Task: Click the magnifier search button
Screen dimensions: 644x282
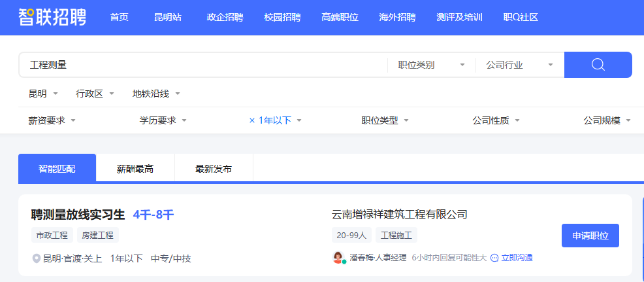Action: pyautogui.click(x=598, y=65)
